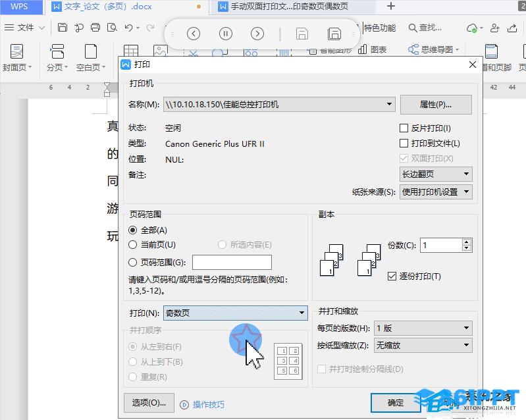
Task: Click the save icon in toolbar
Action: tap(63, 28)
